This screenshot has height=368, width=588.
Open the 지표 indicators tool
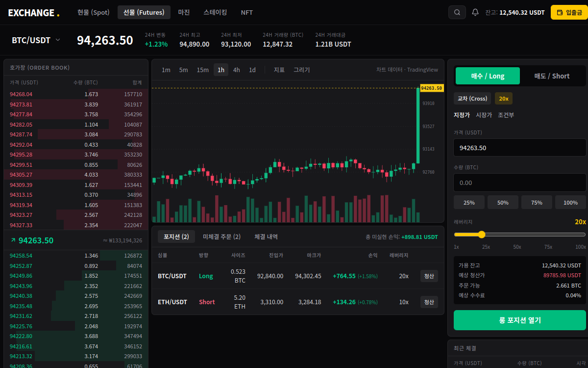pos(279,70)
